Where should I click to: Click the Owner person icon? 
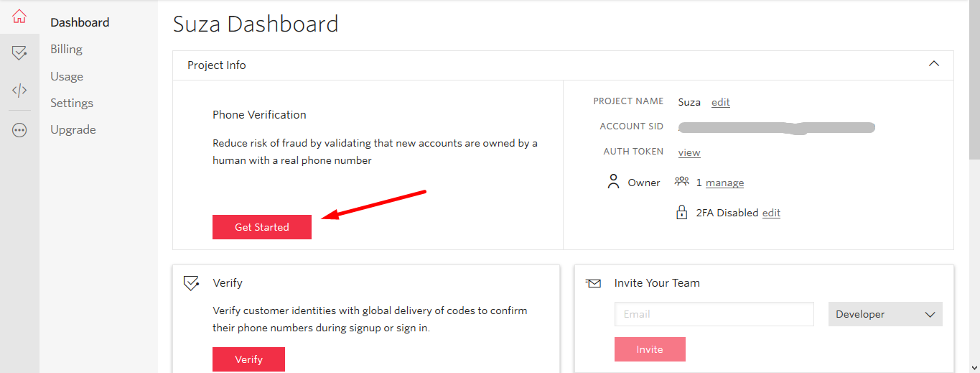613,182
